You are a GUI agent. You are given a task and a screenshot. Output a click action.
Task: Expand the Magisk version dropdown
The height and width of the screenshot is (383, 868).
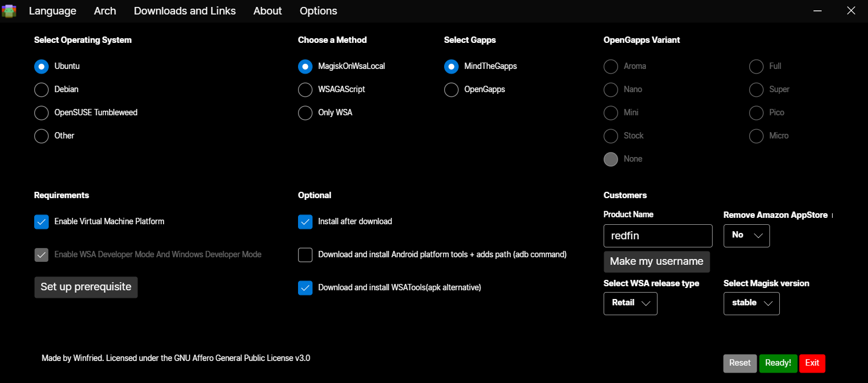coord(751,303)
